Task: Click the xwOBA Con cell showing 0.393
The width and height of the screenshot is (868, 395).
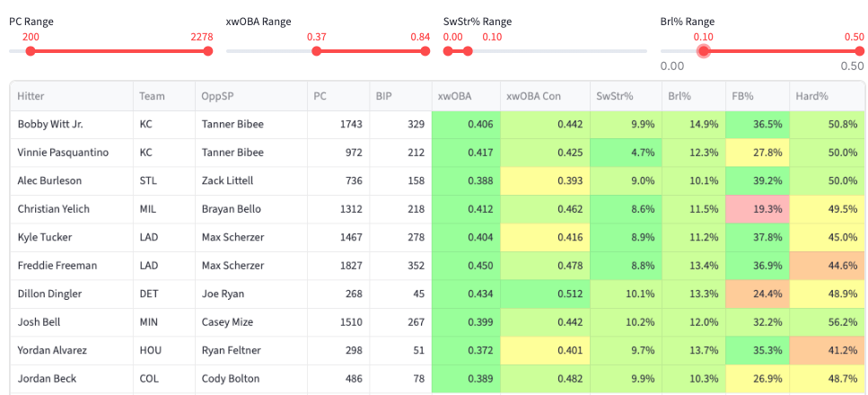Action: pyautogui.click(x=545, y=181)
